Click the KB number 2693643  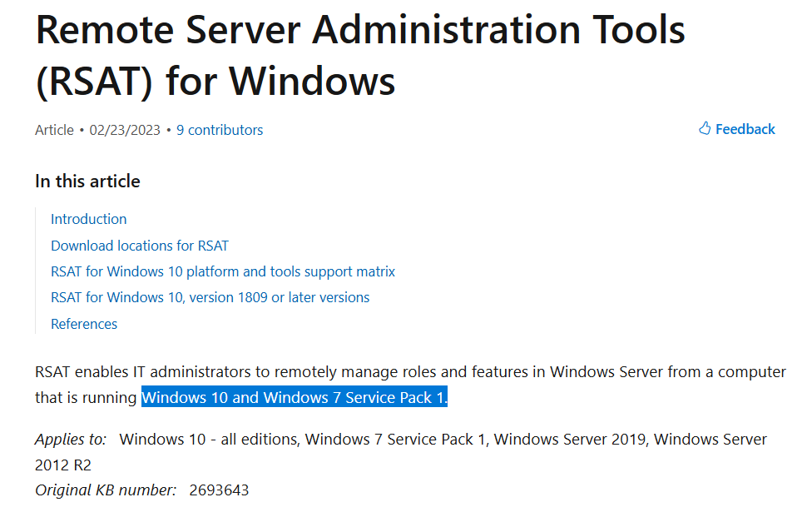219,490
